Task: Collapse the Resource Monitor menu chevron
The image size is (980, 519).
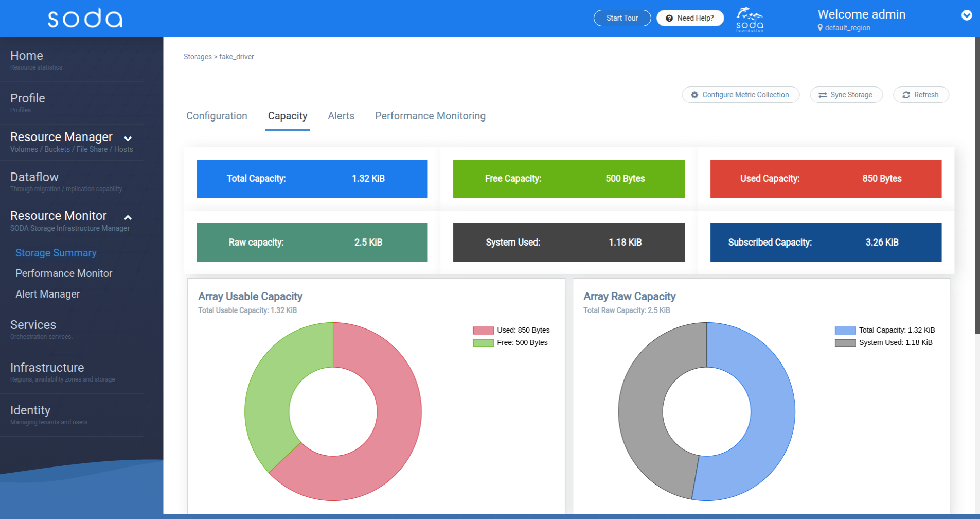Action: [128, 217]
